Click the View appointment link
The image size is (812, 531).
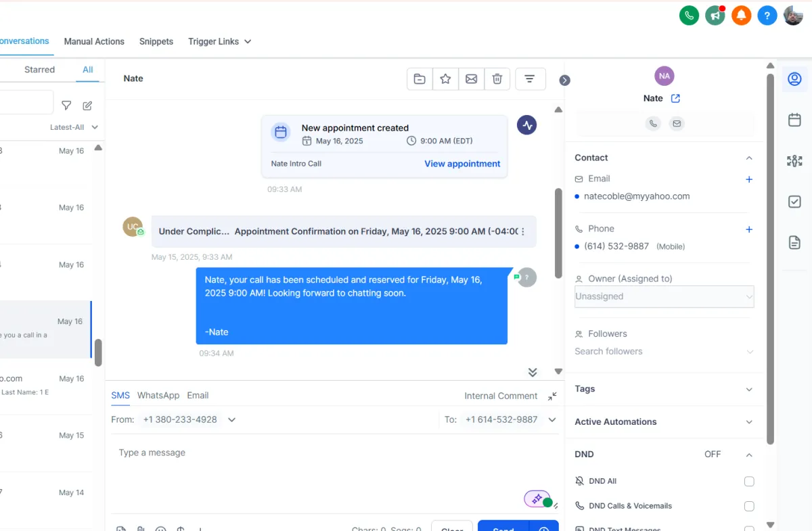pos(462,164)
